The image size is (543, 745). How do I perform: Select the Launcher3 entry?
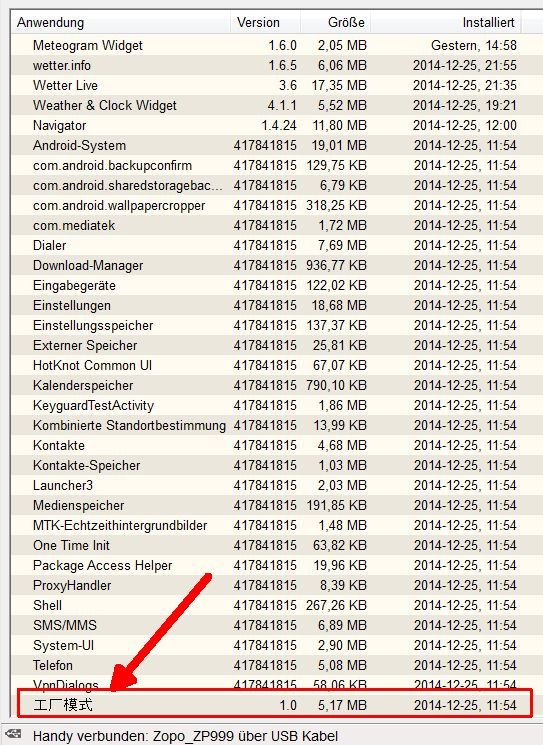266,485
